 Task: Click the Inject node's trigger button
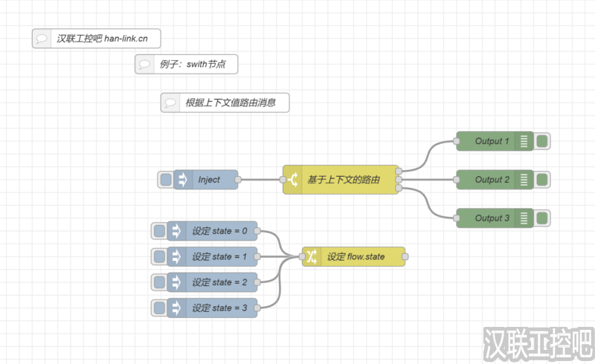pos(165,180)
